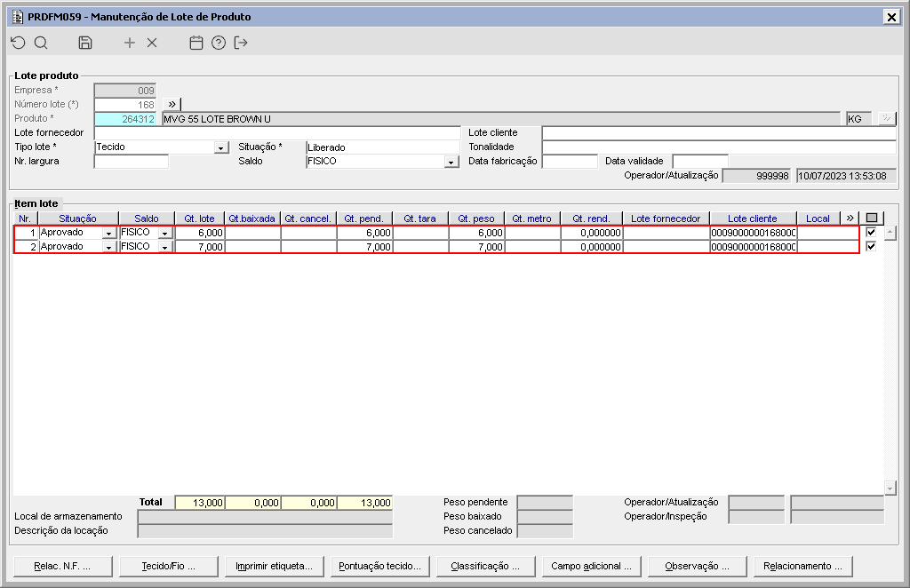Click the Qt. cancel. column header

pos(308,219)
